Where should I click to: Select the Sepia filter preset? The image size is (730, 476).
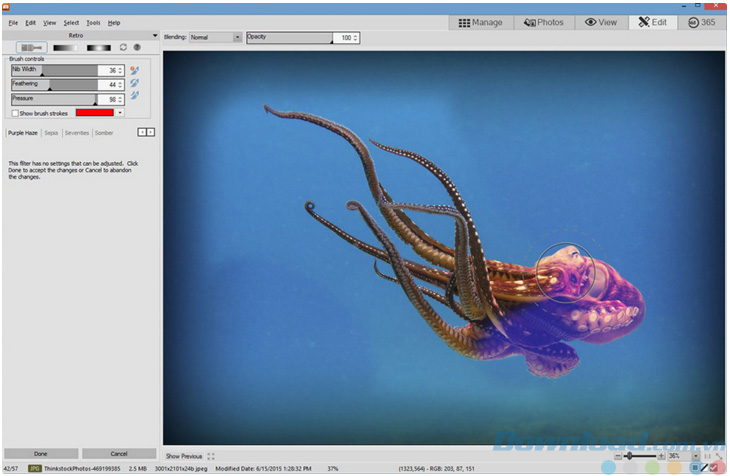(51, 132)
